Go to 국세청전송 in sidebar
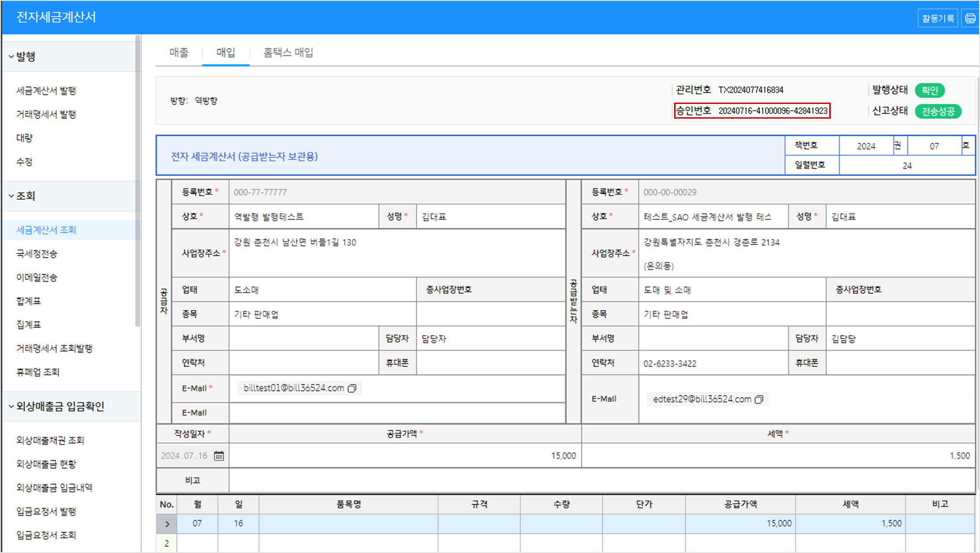Viewport: 980px width, 553px height. [x=37, y=254]
